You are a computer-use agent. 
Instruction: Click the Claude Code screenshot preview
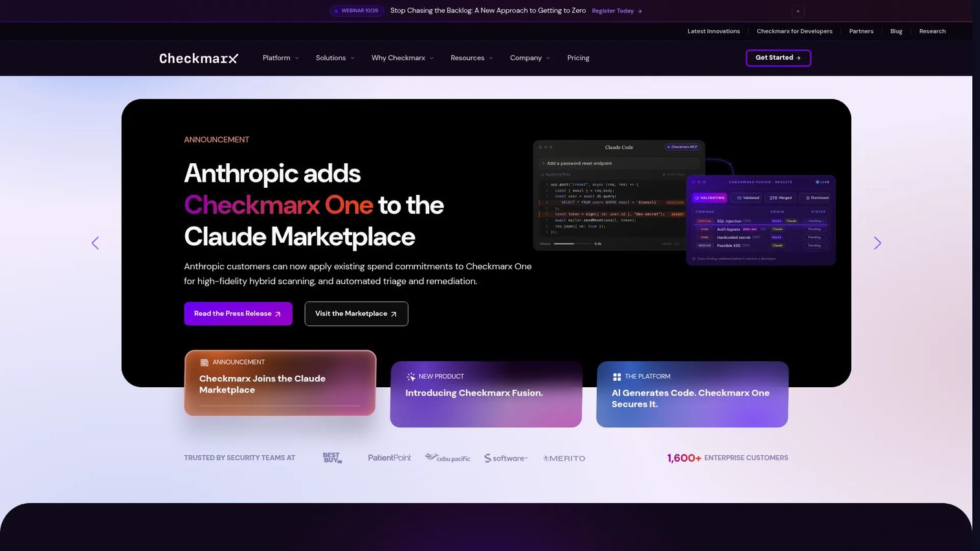pos(619,196)
